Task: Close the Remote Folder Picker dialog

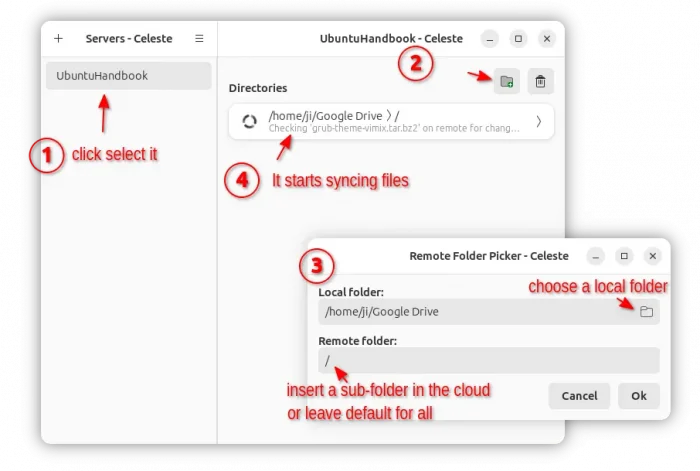Action: pos(652,256)
